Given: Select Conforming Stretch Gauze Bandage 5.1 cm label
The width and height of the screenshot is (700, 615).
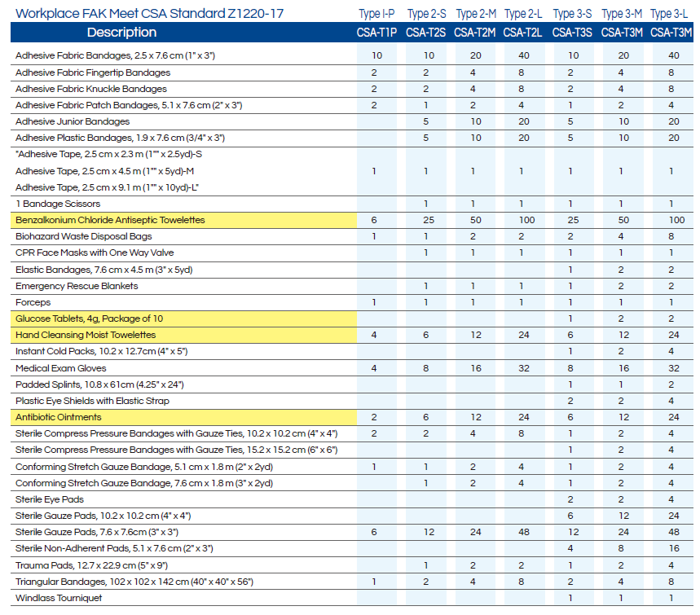Looking at the screenshot, I should [144, 467].
